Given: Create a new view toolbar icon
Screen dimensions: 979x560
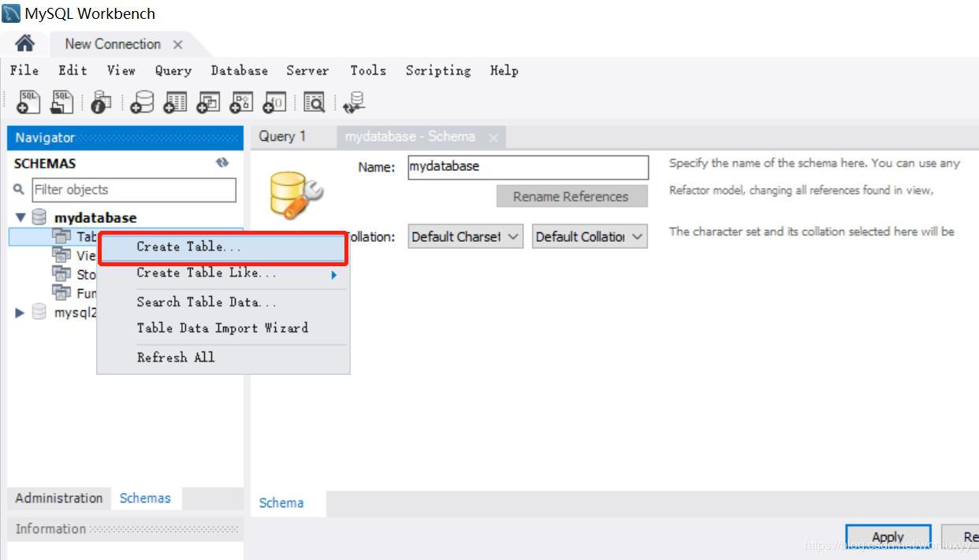Looking at the screenshot, I should point(208,102).
